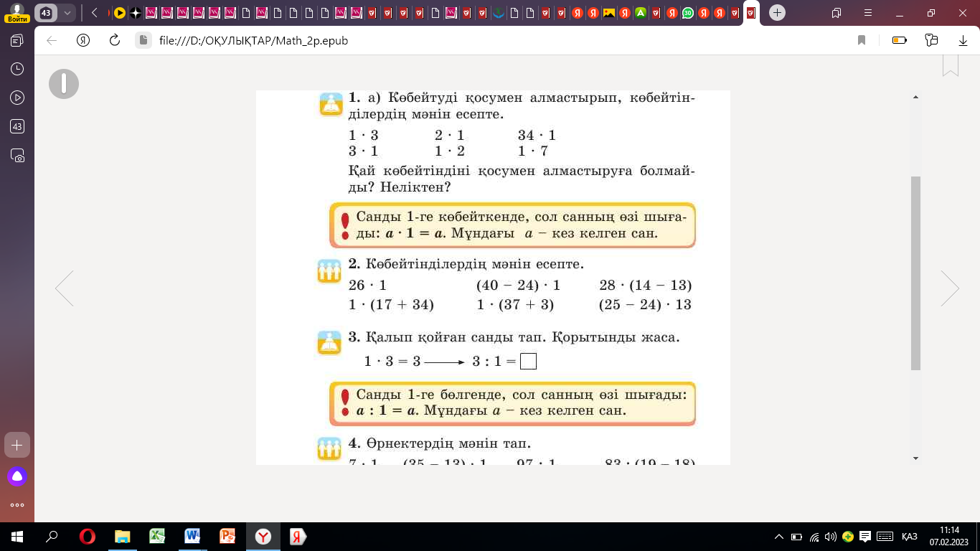Click the exercise 2 group icon
980x551 pixels.
coord(329,271)
